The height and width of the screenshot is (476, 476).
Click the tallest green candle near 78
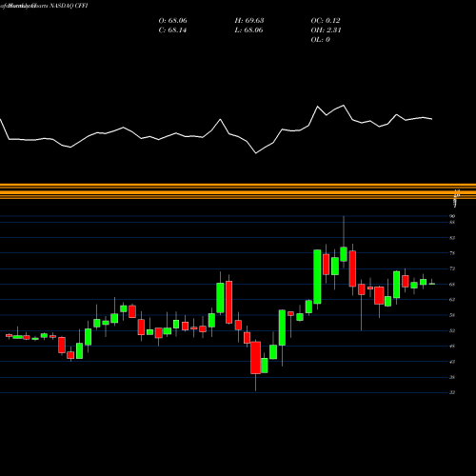pyautogui.click(x=317, y=277)
